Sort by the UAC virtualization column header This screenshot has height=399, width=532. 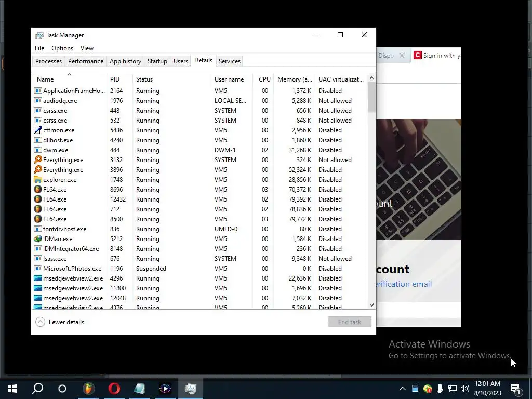341,79
